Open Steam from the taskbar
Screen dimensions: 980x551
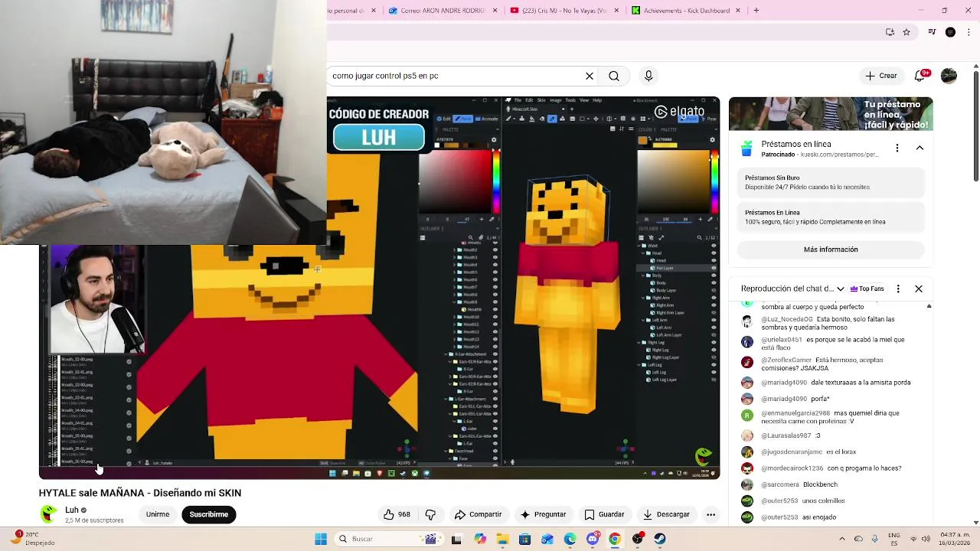pyautogui.click(x=660, y=539)
